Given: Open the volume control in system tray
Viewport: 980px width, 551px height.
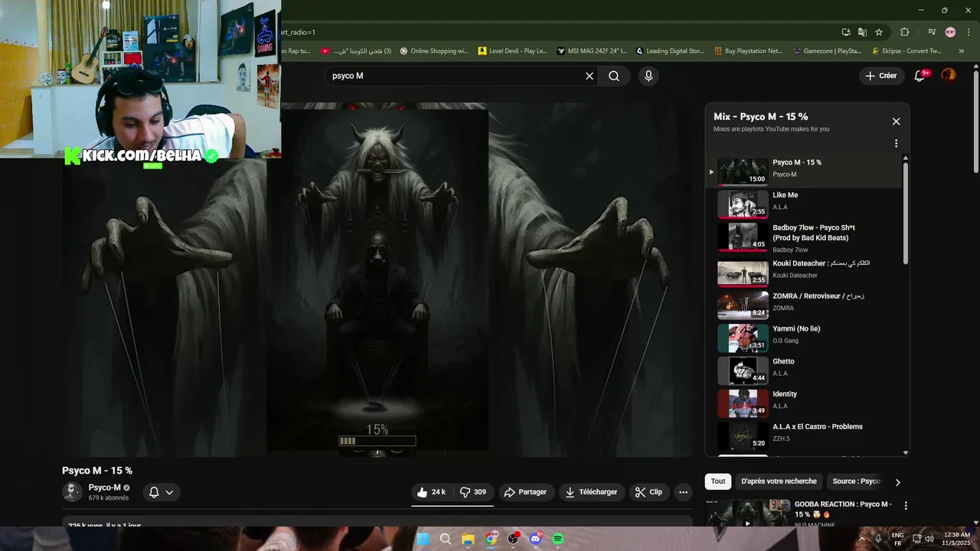Looking at the screenshot, I should point(929,539).
